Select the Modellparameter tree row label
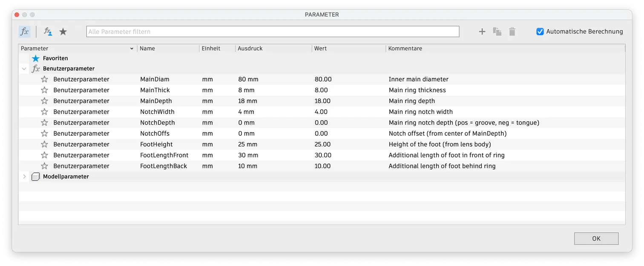The width and height of the screenshot is (644, 266). click(x=66, y=177)
